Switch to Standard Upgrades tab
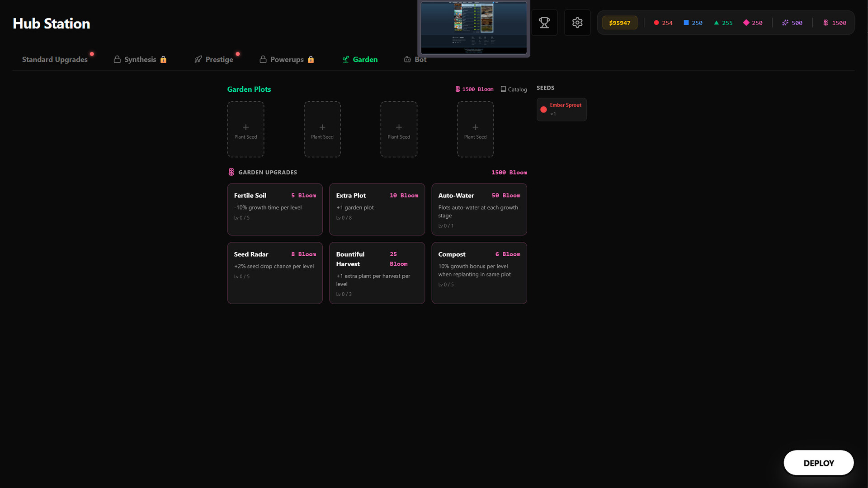868x488 pixels. pyautogui.click(x=55, y=60)
